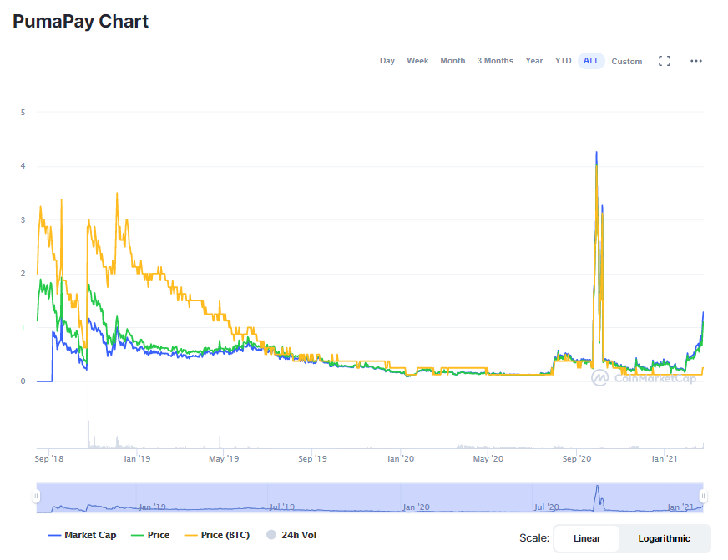Viewport: 728px width, 560px height.
Task: Click the Jan '21 x-axis label
Action: [x=665, y=458]
